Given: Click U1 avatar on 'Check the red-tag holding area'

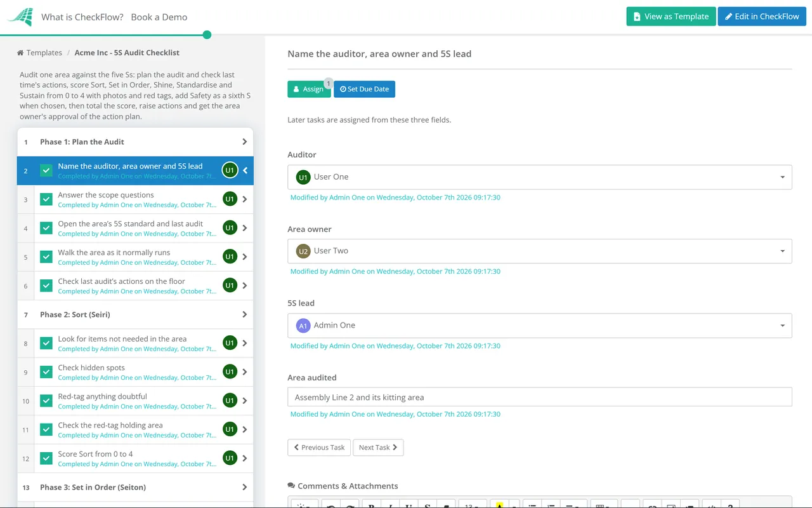Looking at the screenshot, I should tap(230, 429).
